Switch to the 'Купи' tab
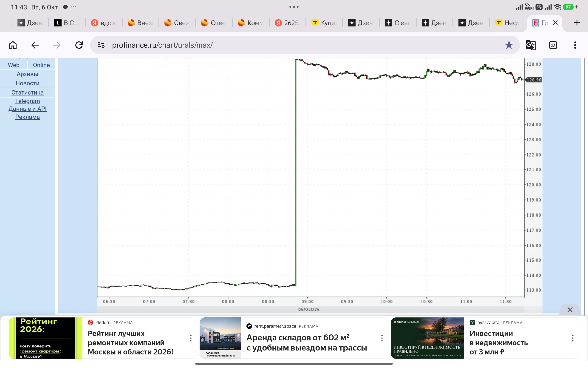This screenshot has height=368, width=588. pyautogui.click(x=324, y=23)
